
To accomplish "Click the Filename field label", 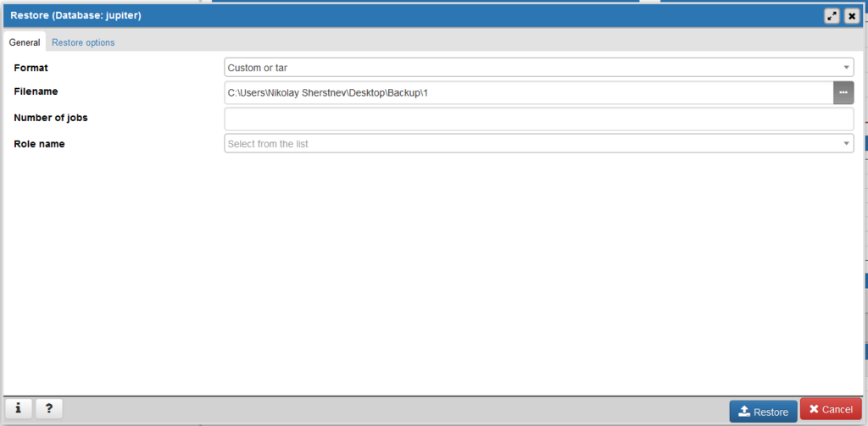I will point(36,91).
